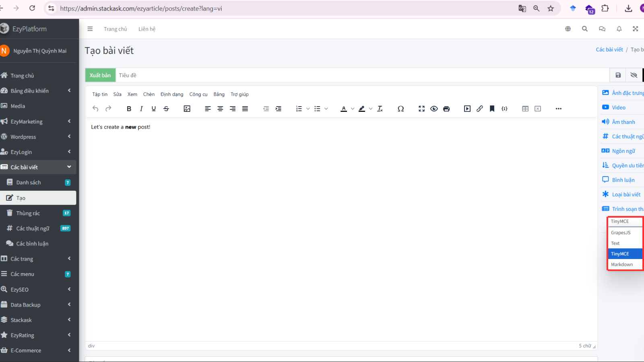Image resolution: width=644 pixels, height=362 pixels.
Task: Open the Ảnh đặc trưng panel
Action: tap(623, 93)
